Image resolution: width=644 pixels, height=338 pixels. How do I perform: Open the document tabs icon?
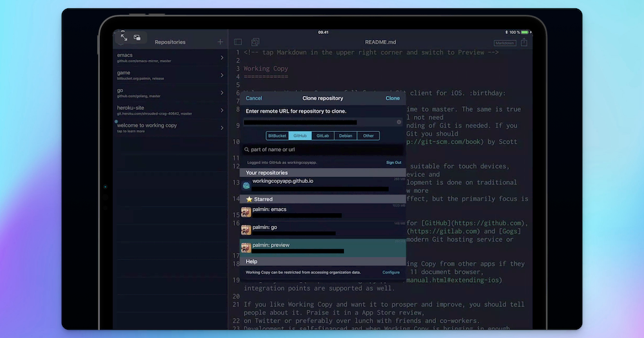coord(255,42)
